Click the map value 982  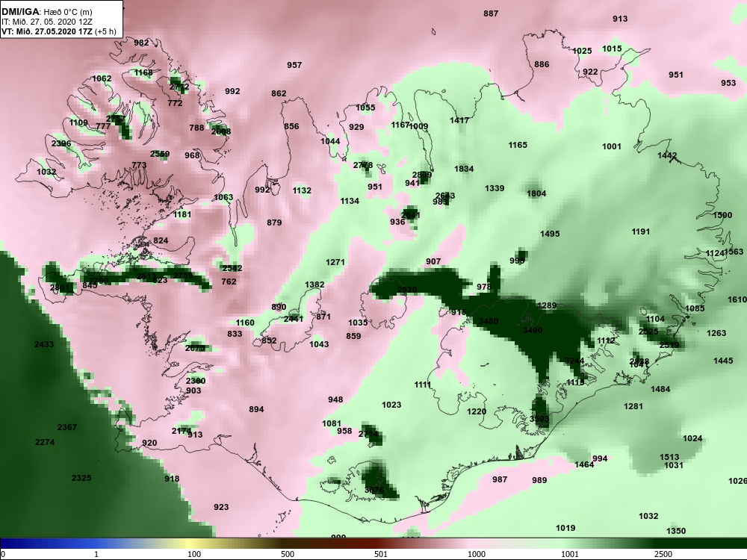tap(141, 43)
